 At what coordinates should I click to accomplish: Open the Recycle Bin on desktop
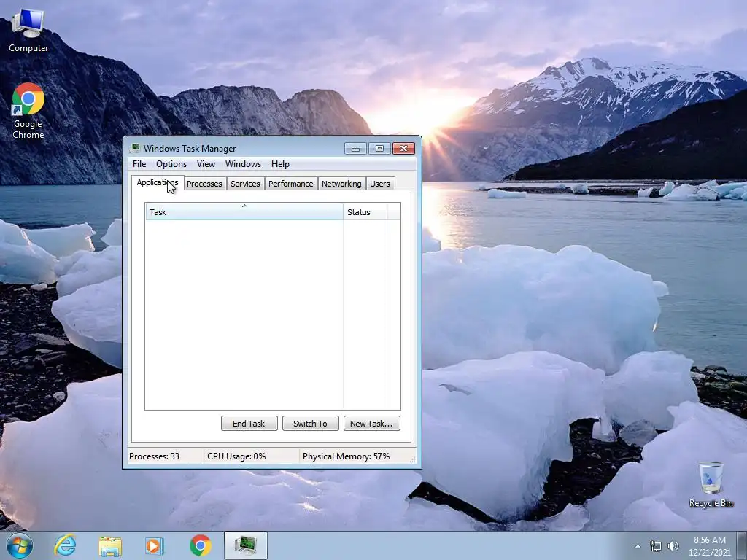[x=711, y=484]
